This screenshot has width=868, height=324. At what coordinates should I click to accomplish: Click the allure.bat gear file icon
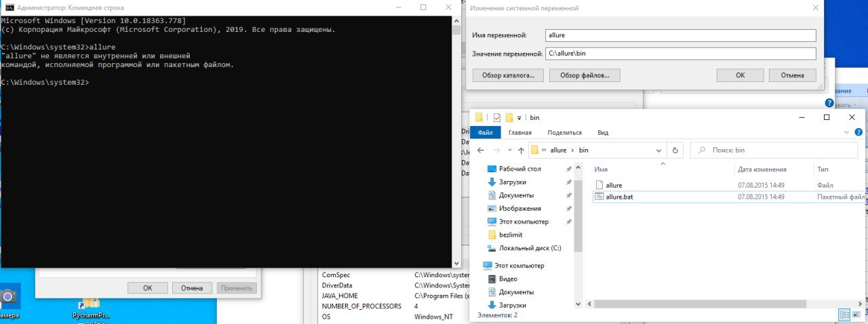[x=599, y=197]
